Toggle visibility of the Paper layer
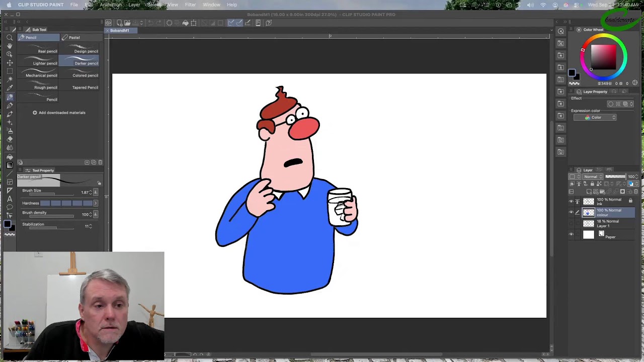The image size is (644, 362). 571,234
